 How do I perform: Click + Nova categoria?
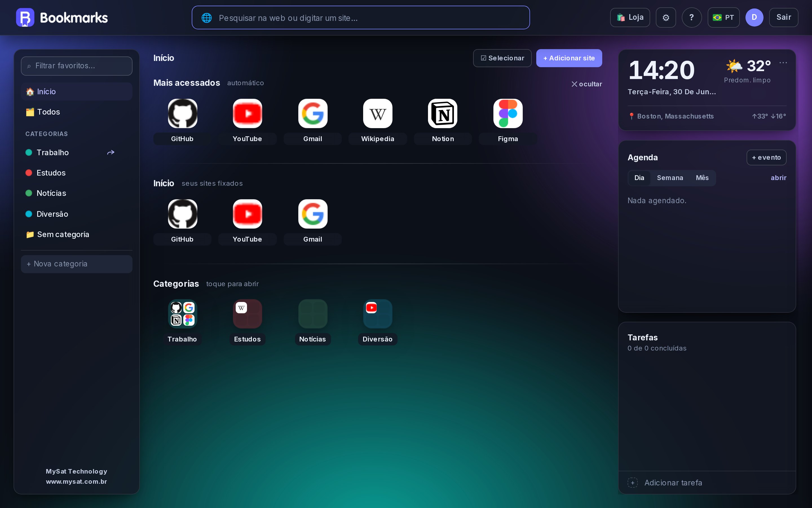pos(76,264)
